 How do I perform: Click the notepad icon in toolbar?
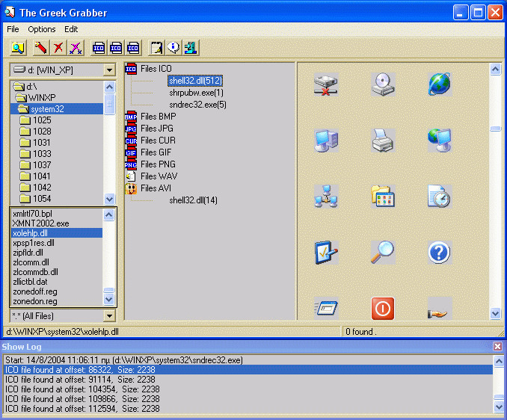156,48
